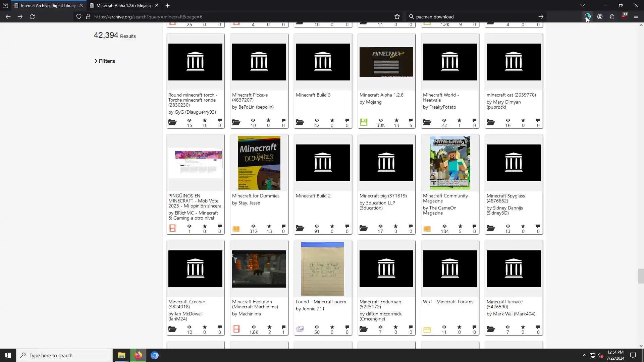This screenshot has width=644, height=362.
Task: Open the Firefox extensions puzzle icon
Action: point(612,17)
